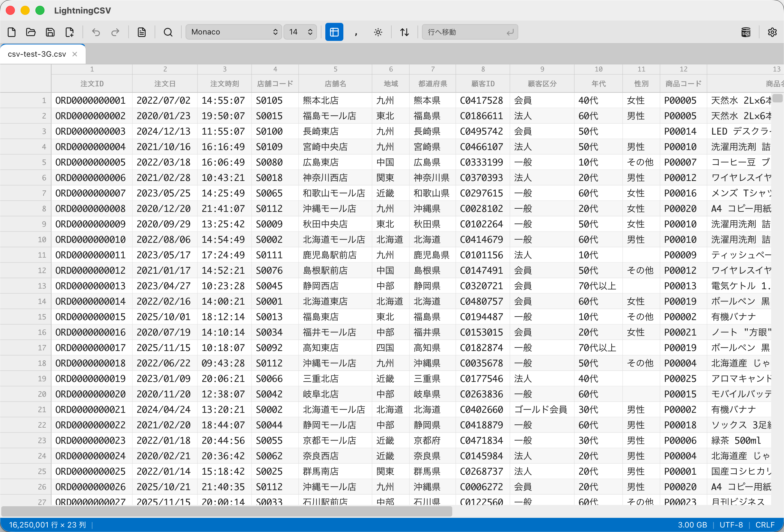The image size is (784, 532).
Task: Click cell 秋田中央店
Action: tap(335, 224)
